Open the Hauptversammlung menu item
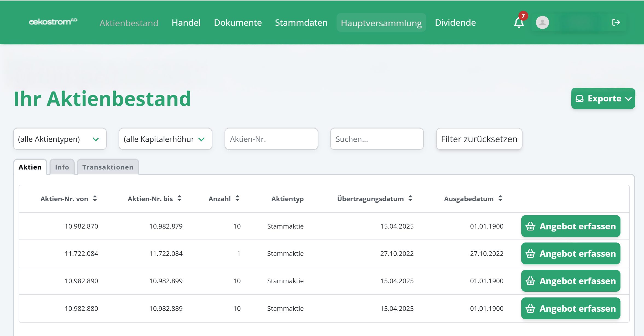 [x=381, y=23]
